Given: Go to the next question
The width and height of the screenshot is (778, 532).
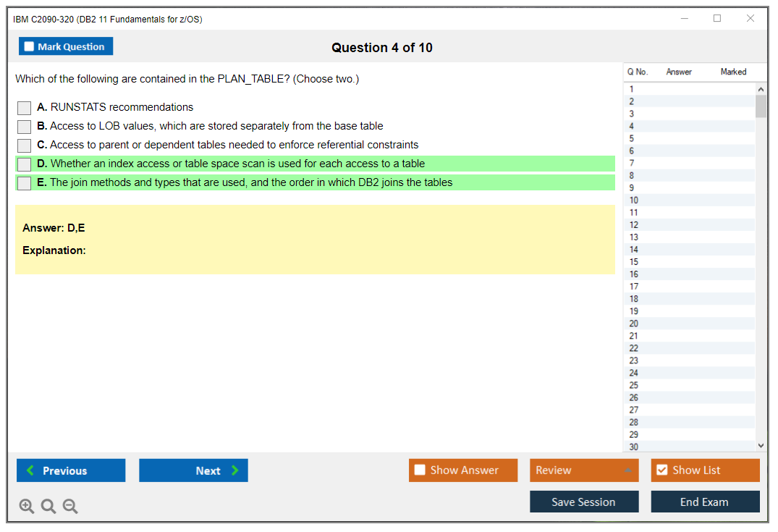Looking at the screenshot, I should (193, 470).
